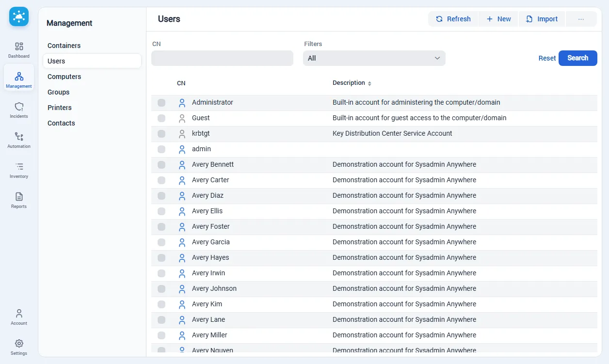Open the Avery Foster user entry
Image resolution: width=609 pixels, height=364 pixels.
[210, 226]
